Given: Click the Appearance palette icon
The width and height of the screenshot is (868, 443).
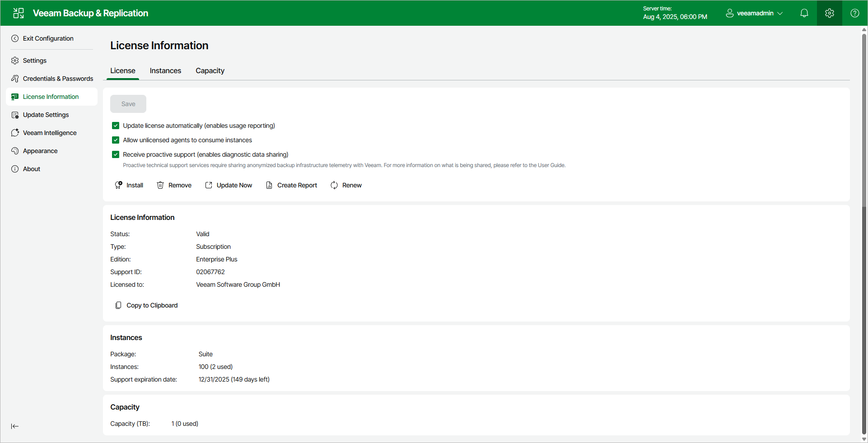Looking at the screenshot, I should pyautogui.click(x=15, y=151).
